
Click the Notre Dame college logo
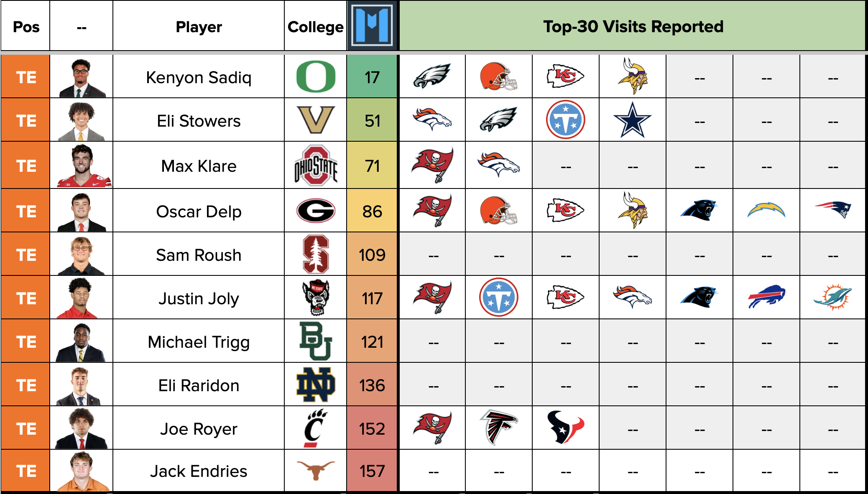click(316, 385)
